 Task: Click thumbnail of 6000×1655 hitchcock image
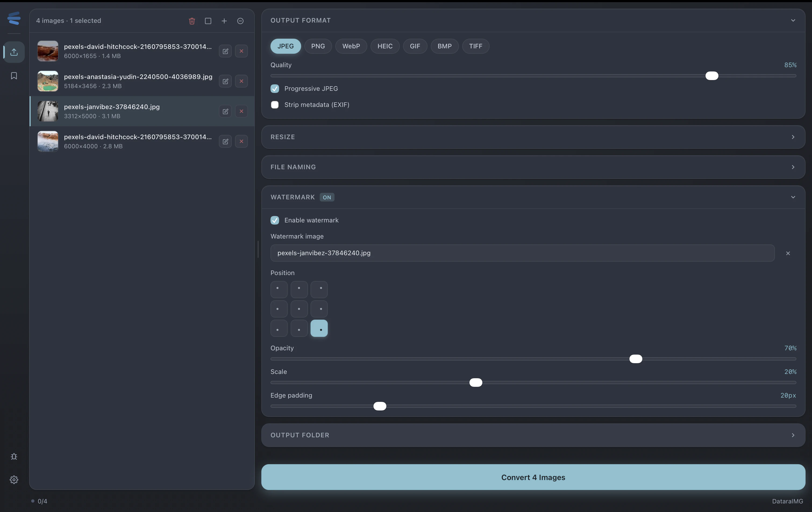(x=48, y=51)
